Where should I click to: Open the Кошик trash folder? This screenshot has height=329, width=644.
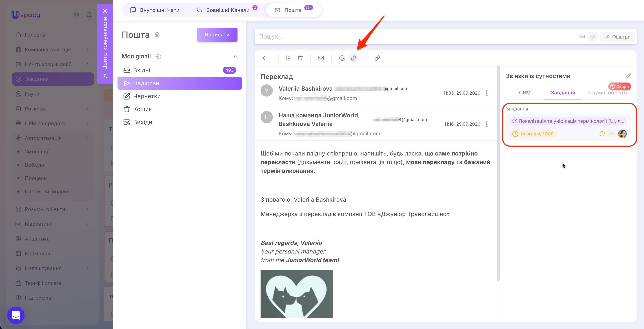[x=179, y=109]
